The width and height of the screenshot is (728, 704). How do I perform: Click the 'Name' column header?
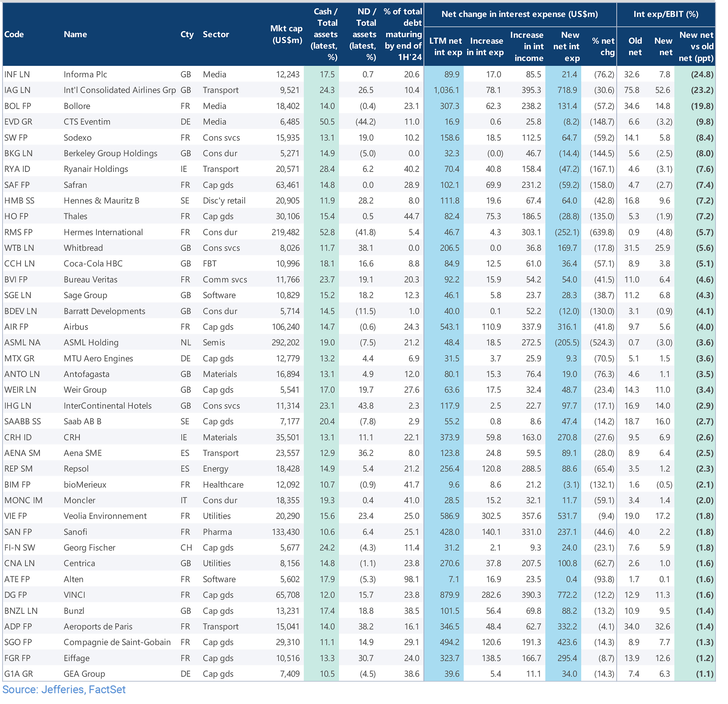coord(76,35)
